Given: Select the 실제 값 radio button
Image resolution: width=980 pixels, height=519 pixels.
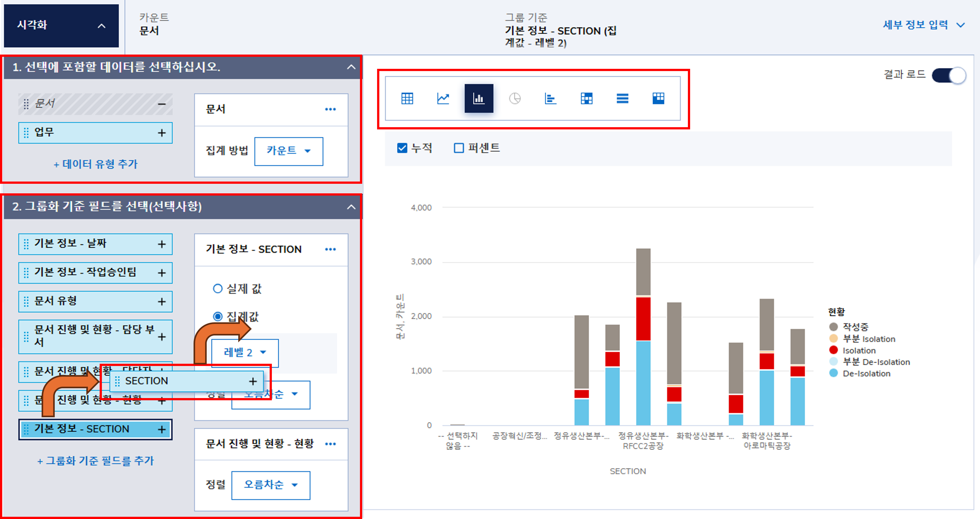Looking at the screenshot, I should (x=218, y=289).
